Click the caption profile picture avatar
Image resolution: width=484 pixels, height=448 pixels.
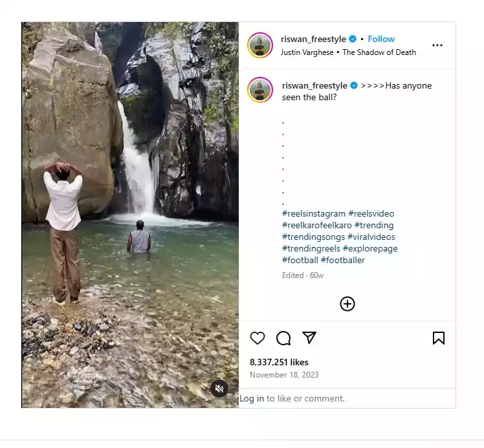click(x=260, y=89)
